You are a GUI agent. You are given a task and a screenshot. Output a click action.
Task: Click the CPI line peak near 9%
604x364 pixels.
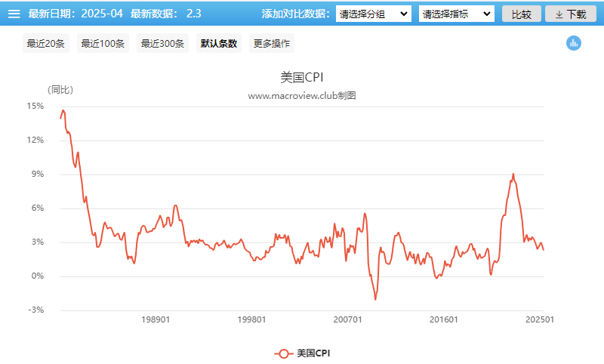click(x=513, y=174)
